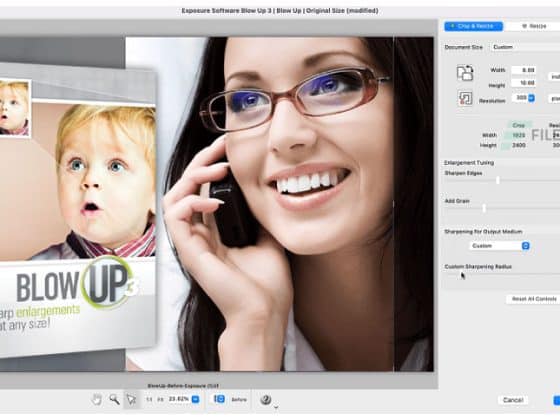Switch to the Crop & Resize tab
This screenshot has width=560, height=420.
(x=473, y=26)
